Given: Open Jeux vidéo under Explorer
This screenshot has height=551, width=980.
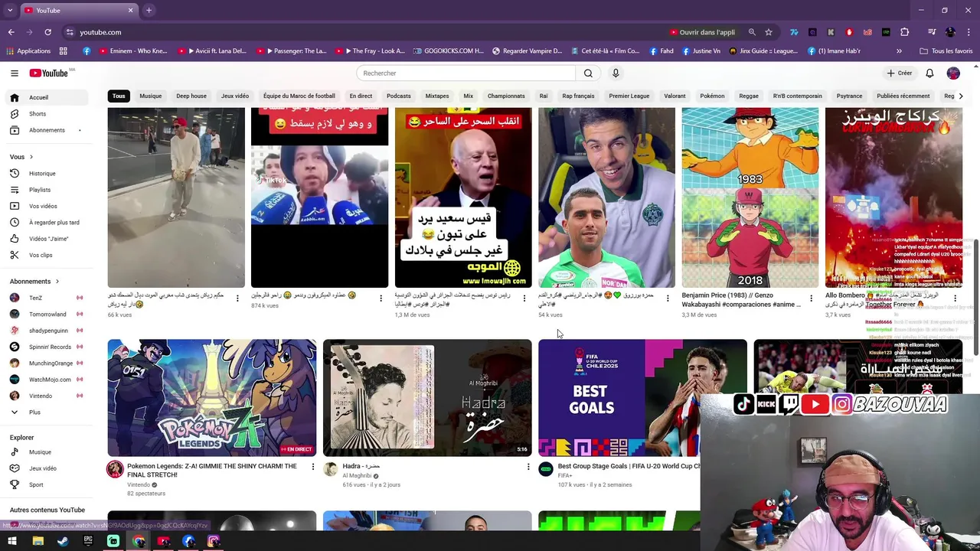Looking at the screenshot, I should click(x=47, y=468).
